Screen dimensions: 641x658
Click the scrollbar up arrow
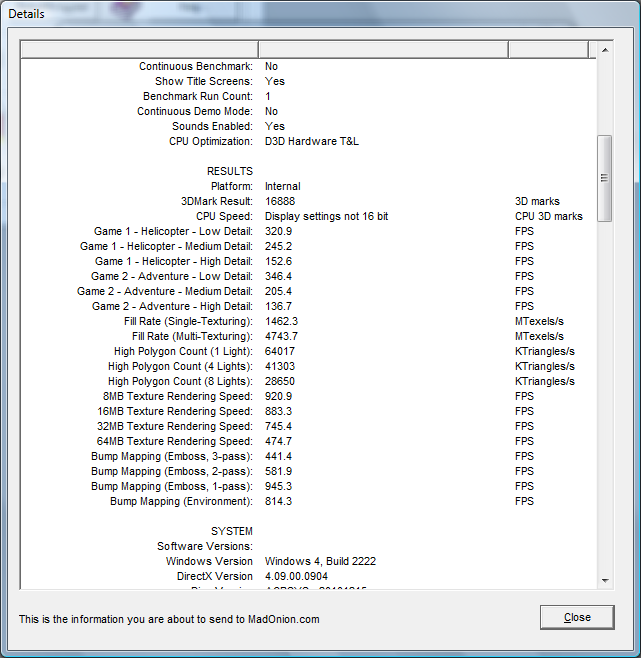point(604,49)
